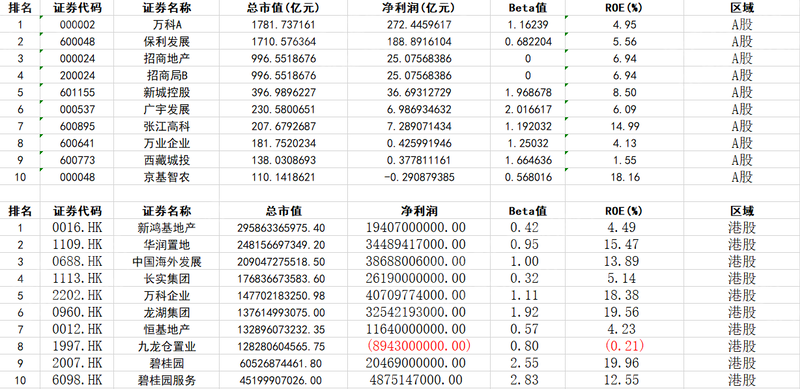Click the 碧桂园服务 cell

click(166, 380)
